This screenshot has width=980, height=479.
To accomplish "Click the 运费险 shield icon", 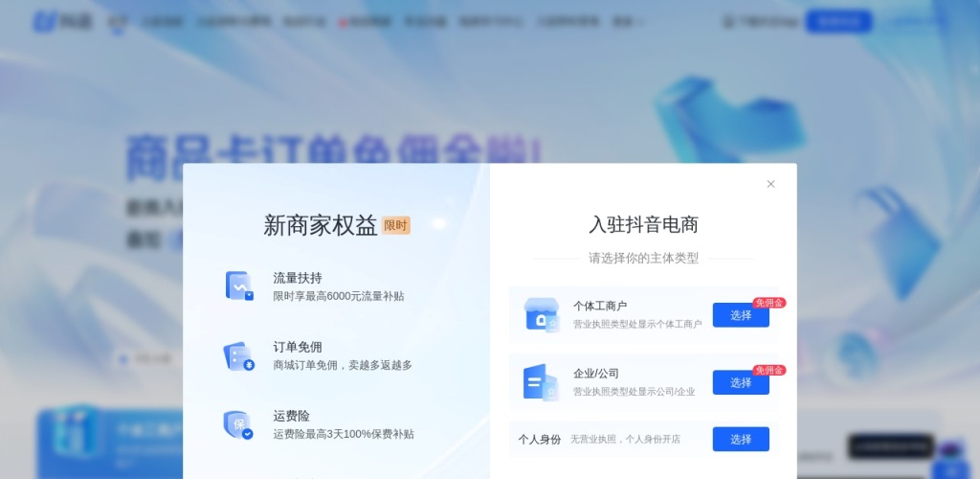I will click(237, 424).
